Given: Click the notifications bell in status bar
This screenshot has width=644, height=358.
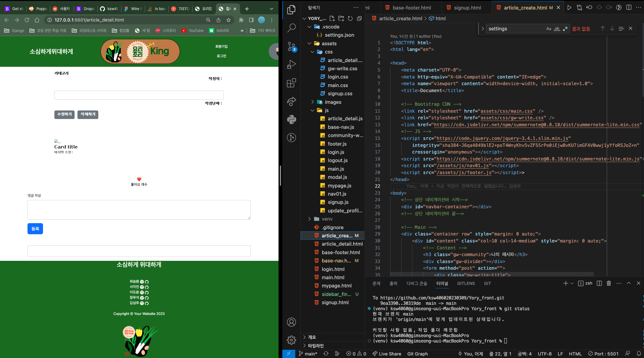Looking at the screenshot, I should (639, 354).
